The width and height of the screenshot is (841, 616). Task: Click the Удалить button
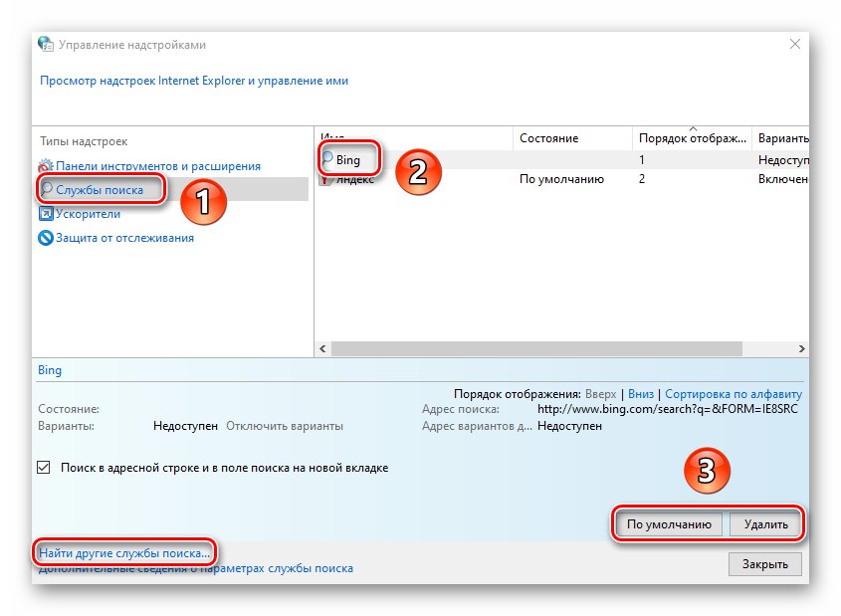[766, 523]
